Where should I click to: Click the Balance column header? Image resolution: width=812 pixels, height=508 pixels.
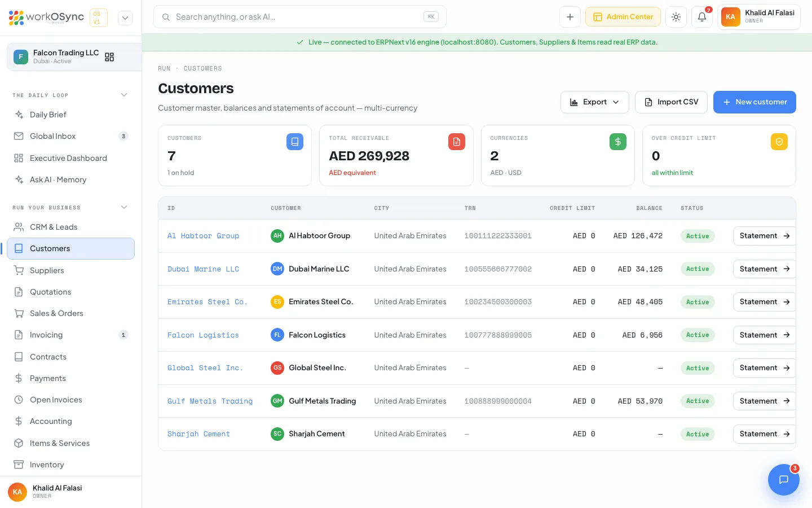(649, 208)
